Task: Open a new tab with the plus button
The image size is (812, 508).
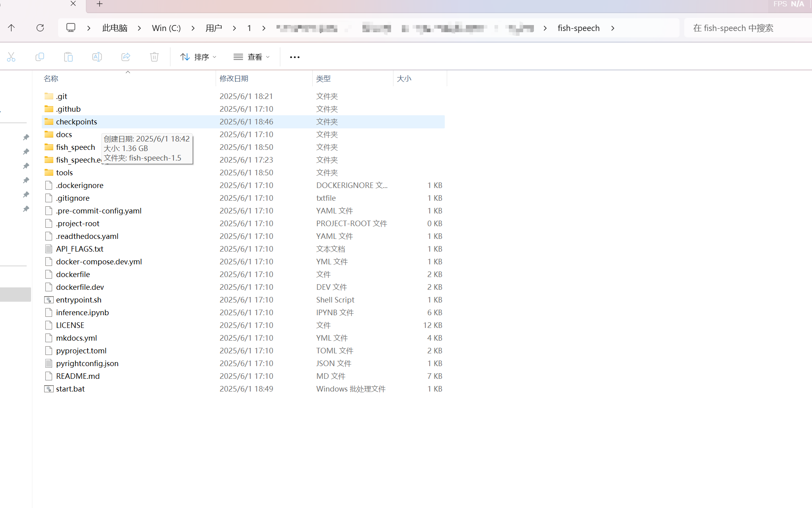Action: coord(99,4)
